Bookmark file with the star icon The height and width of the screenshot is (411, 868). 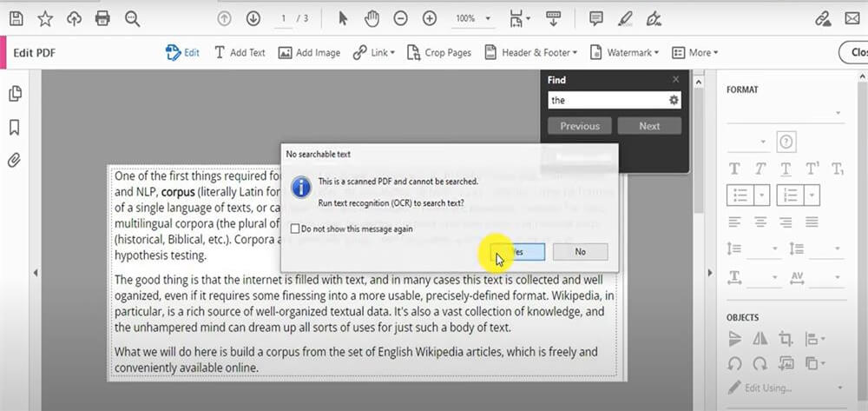(x=45, y=18)
